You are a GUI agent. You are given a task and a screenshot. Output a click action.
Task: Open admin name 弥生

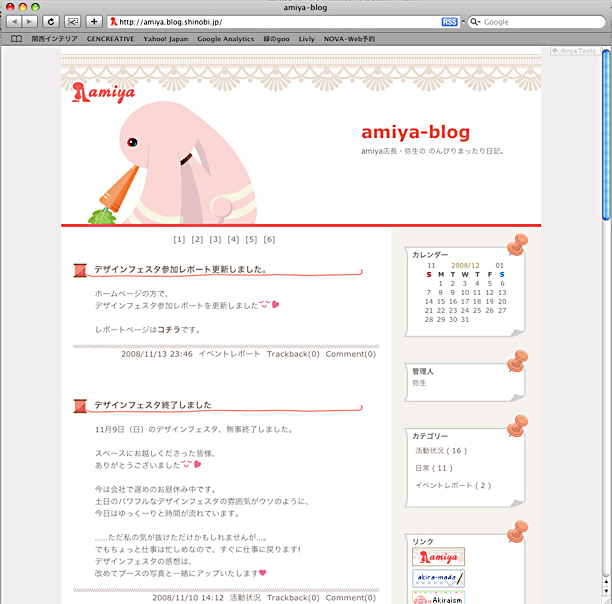tap(419, 383)
